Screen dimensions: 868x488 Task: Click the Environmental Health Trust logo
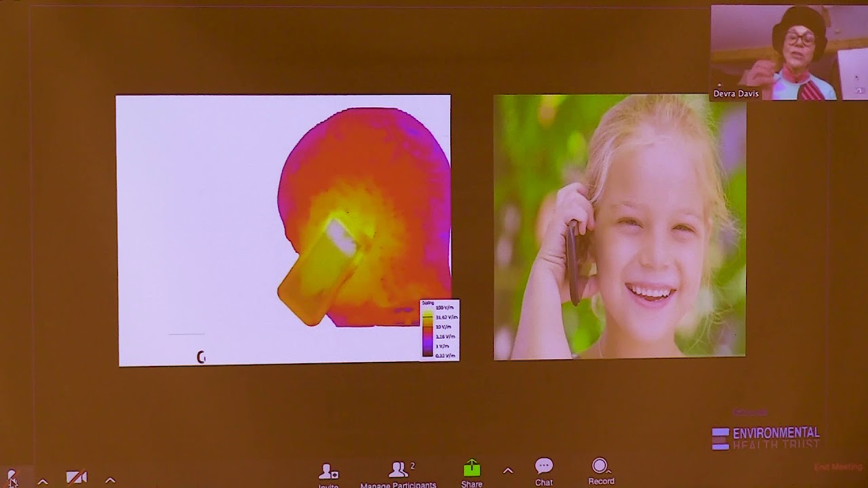[766, 438]
